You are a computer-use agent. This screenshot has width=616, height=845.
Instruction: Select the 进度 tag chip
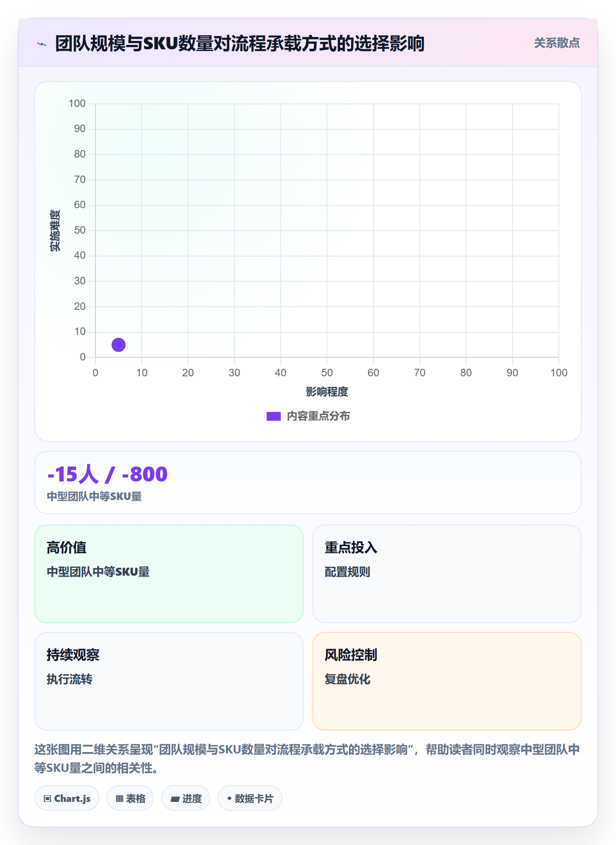pyautogui.click(x=186, y=798)
